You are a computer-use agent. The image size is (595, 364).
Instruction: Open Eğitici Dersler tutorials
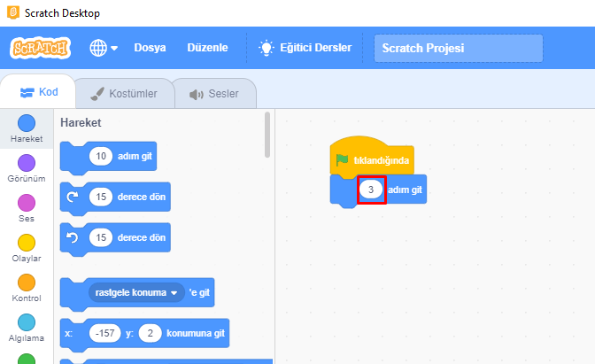pyautogui.click(x=305, y=48)
